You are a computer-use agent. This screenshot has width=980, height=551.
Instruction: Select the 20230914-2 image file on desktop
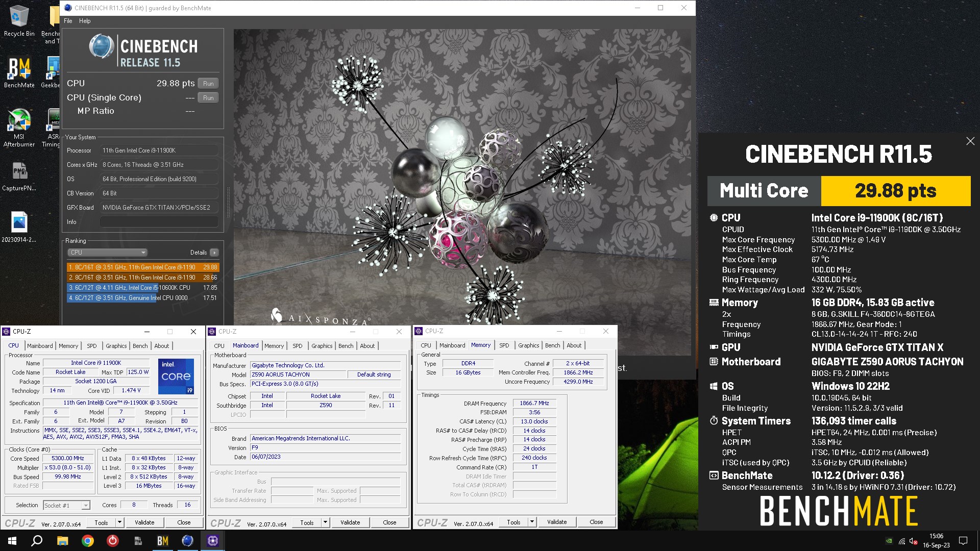pos(19,227)
